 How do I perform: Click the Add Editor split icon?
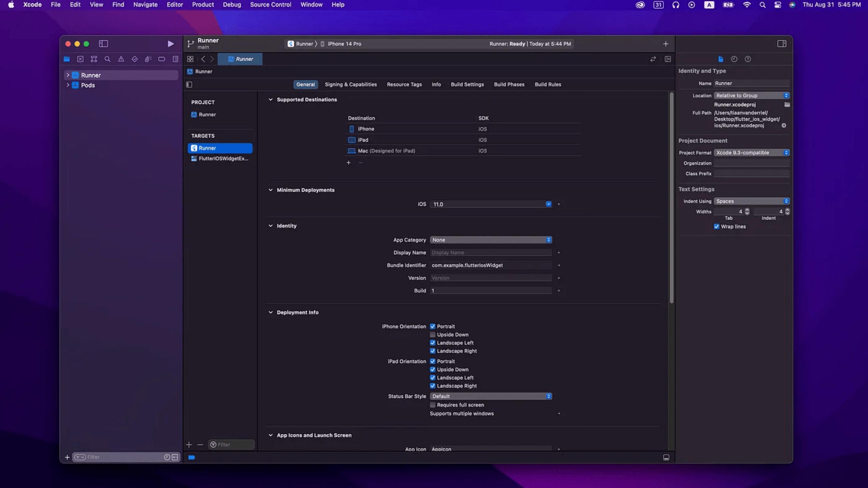668,59
